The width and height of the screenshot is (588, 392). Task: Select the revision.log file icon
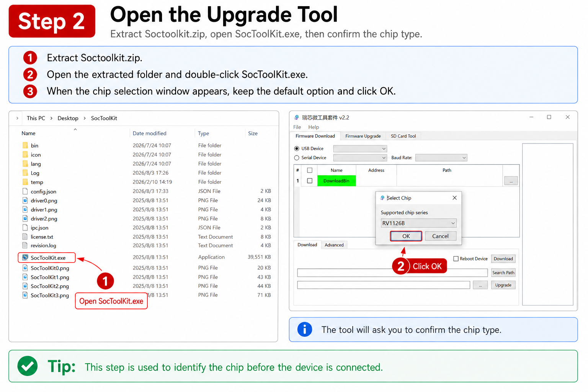tap(25, 245)
